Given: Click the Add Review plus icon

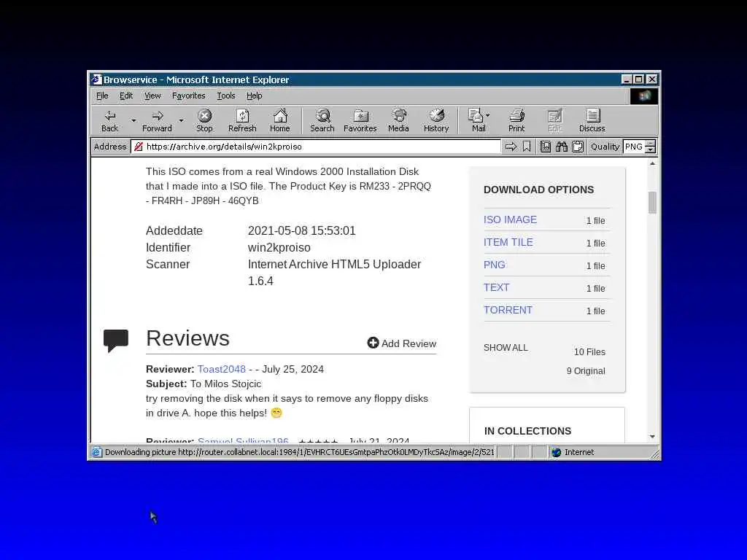Looking at the screenshot, I should pyautogui.click(x=373, y=343).
